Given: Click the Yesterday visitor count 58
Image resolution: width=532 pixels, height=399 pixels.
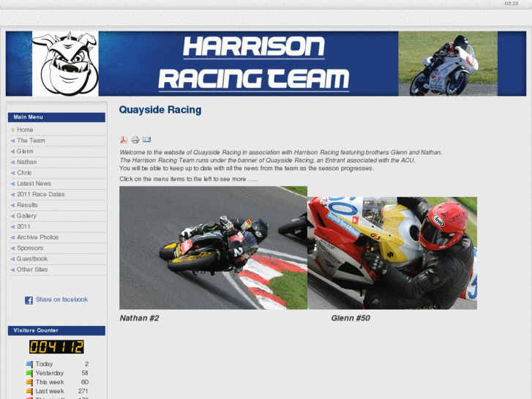Looking at the screenshot, I should tap(85, 373).
